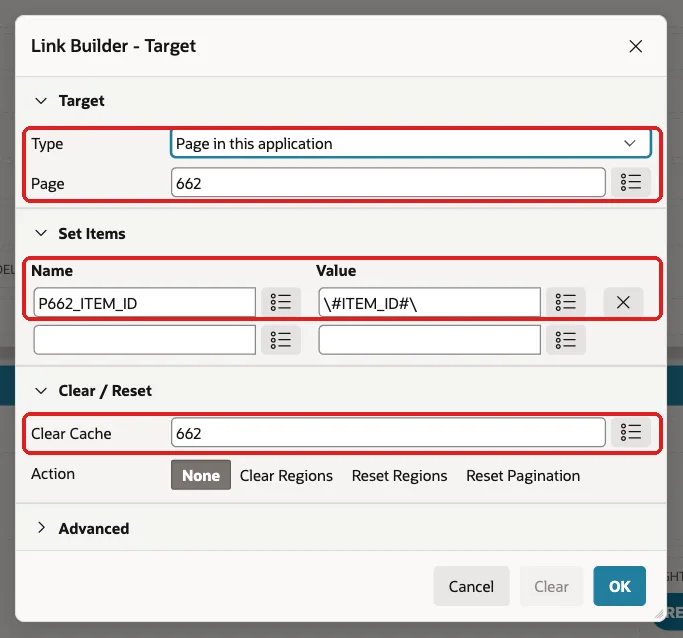Click the Cancel button
This screenshot has height=638, width=683.
pyautogui.click(x=471, y=586)
